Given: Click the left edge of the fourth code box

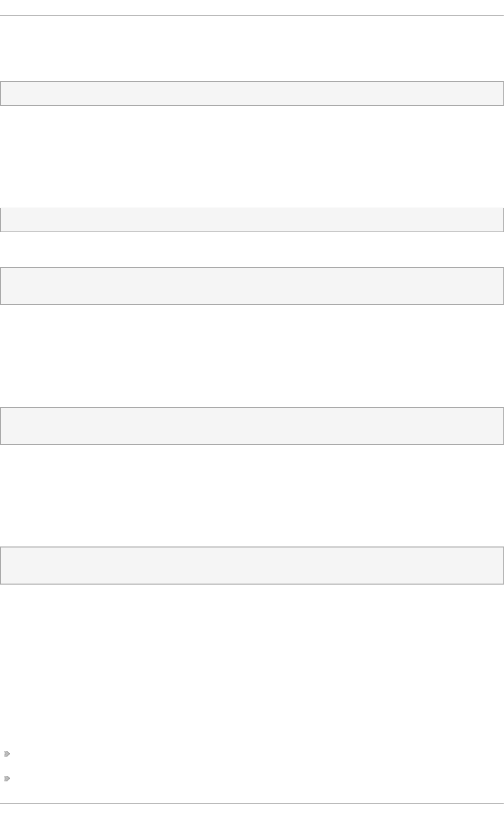Looking at the screenshot, I should (1, 426).
